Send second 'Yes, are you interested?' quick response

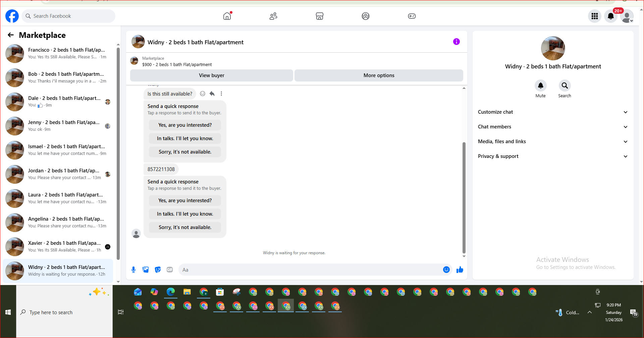pyautogui.click(x=185, y=201)
